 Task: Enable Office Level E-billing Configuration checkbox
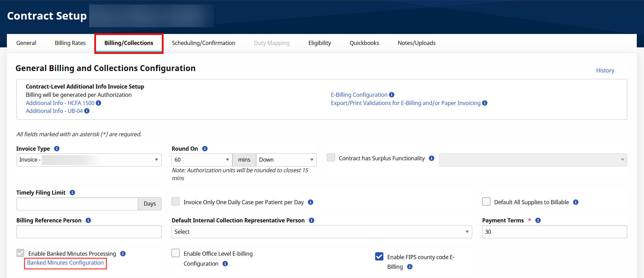[176, 253]
